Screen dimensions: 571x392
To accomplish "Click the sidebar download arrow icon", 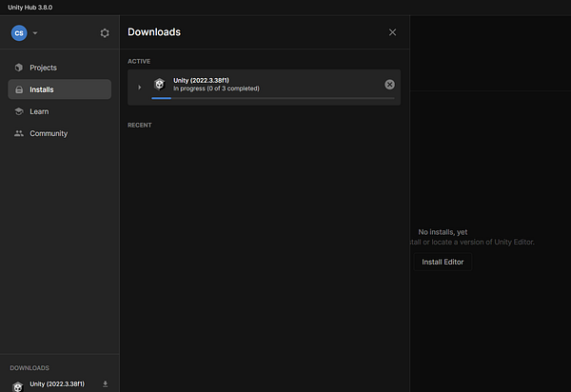I will tap(106, 384).
